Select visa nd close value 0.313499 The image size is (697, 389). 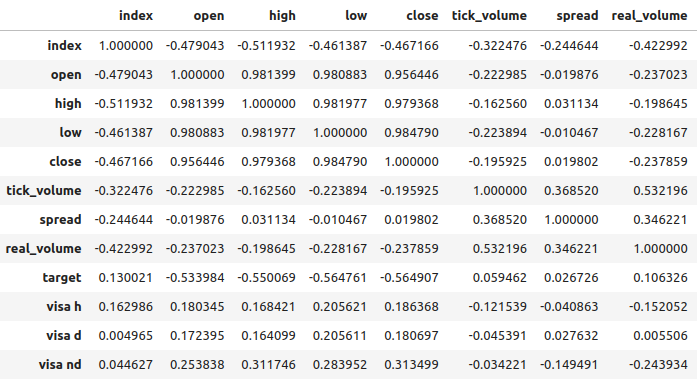(411, 365)
